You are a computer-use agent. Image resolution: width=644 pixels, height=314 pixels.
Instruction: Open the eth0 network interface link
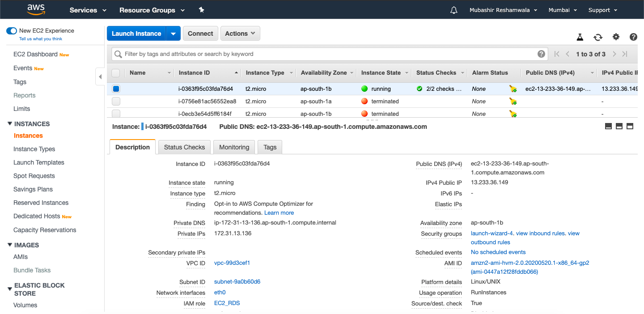pyautogui.click(x=220, y=293)
